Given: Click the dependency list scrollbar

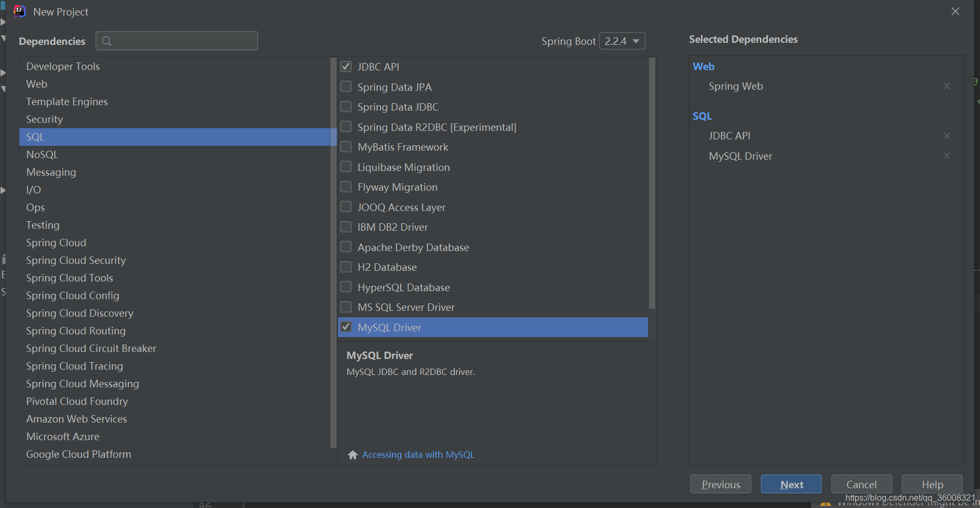Looking at the screenshot, I should 652,183.
